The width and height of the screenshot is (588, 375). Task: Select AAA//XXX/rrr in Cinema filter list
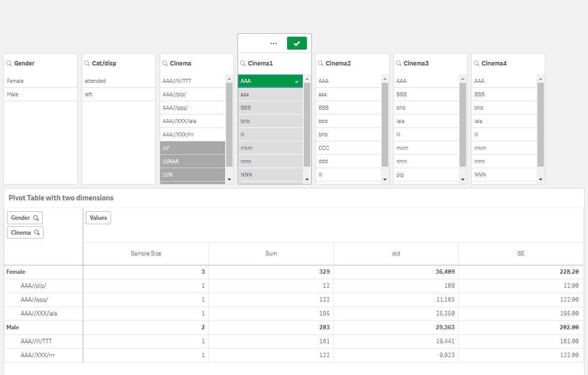tap(193, 134)
